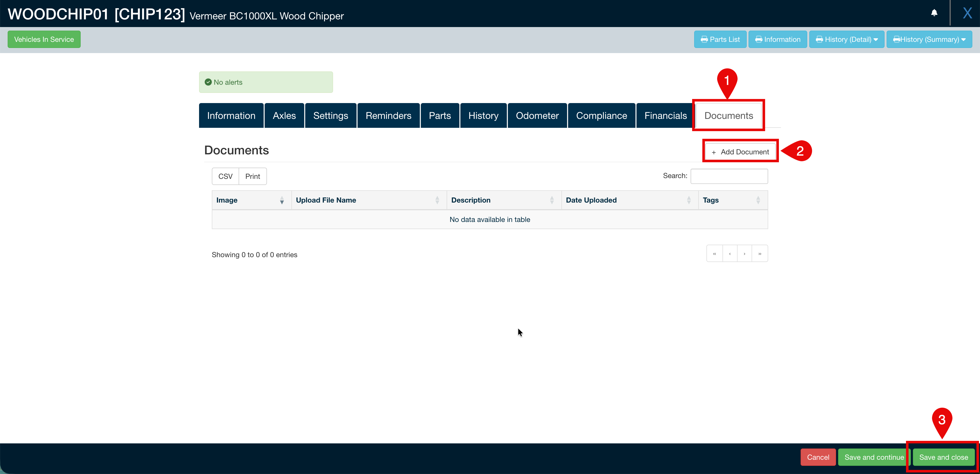
Task: Click the notification bell icon
Action: (x=934, y=13)
